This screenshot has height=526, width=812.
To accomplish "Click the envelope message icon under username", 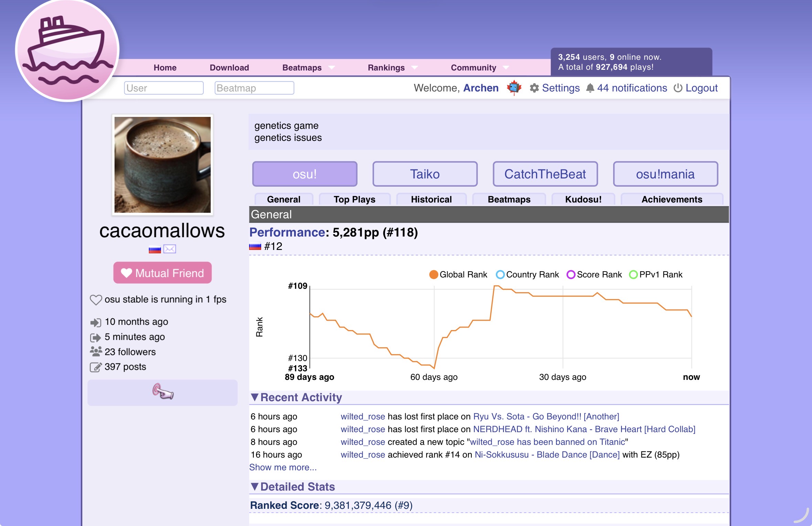I will click(170, 249).
